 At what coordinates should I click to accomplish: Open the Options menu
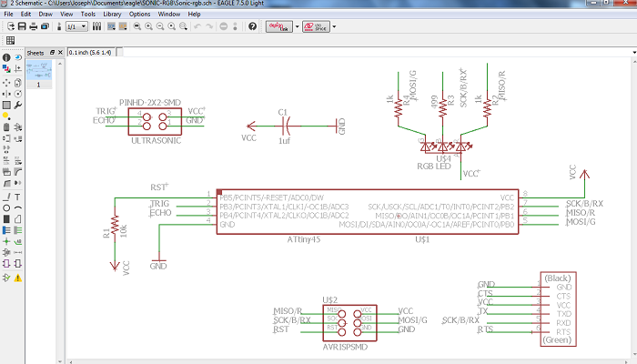140,14
